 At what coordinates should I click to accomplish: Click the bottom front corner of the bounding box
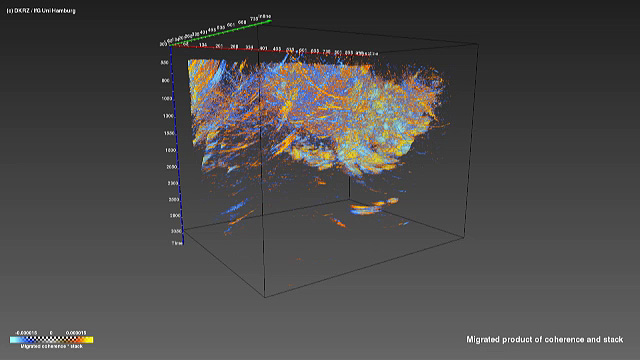click(265, 297)
